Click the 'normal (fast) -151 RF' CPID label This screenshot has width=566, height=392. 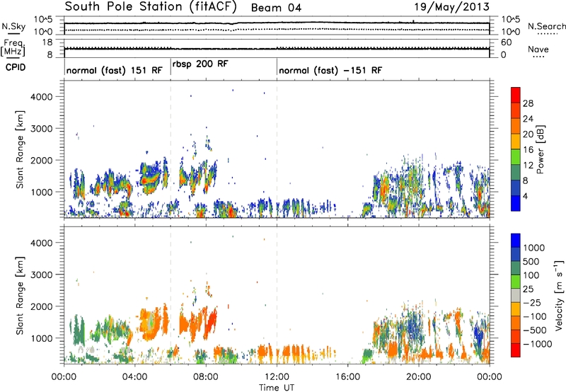point(330,70)
